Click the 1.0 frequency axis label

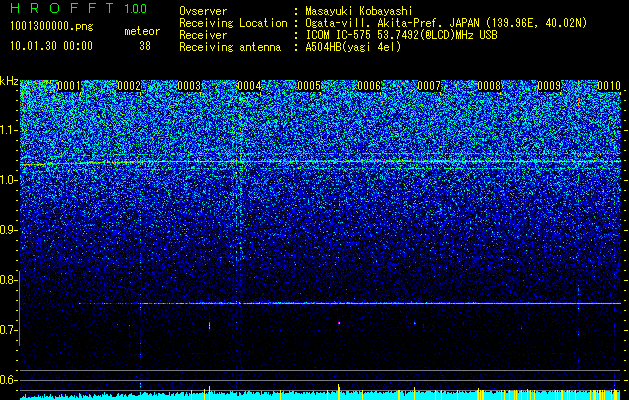pyautogui.click(x=9, y=180)
